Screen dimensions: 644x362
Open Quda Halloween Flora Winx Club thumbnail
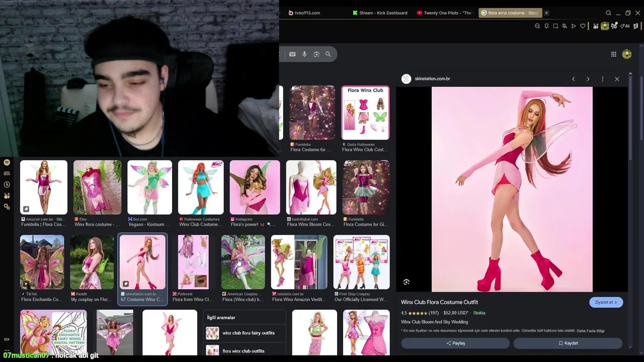tap(365, 113)
